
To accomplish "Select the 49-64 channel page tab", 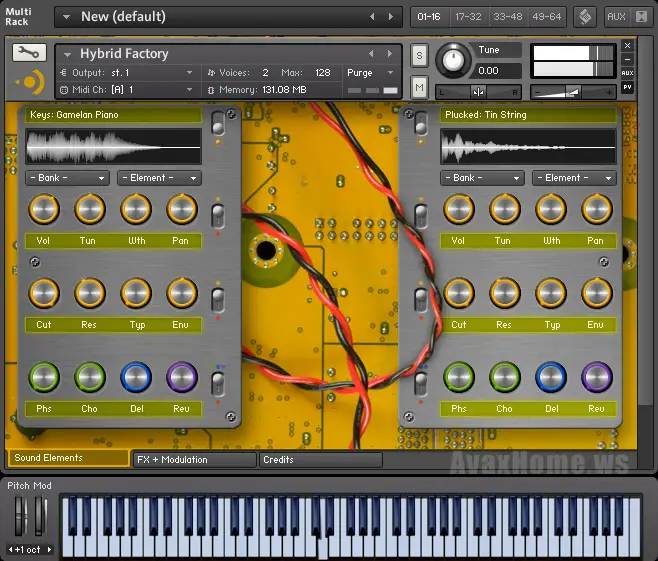I will coord(547,17).
